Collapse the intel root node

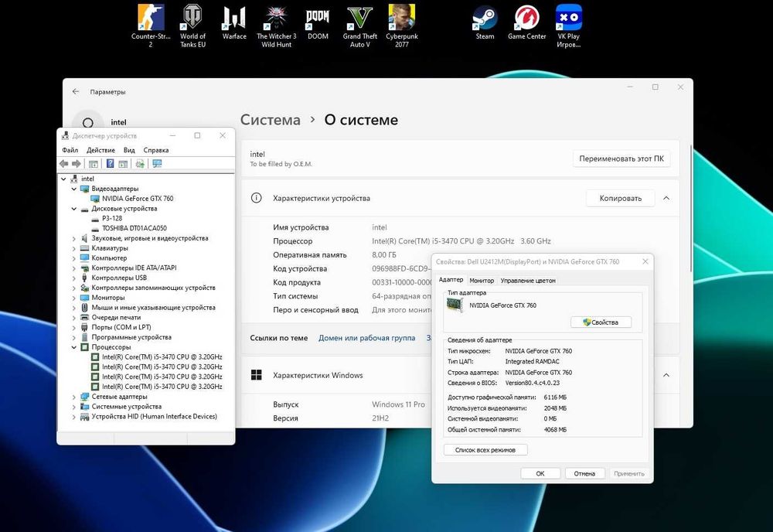click(x=63, y=179)
